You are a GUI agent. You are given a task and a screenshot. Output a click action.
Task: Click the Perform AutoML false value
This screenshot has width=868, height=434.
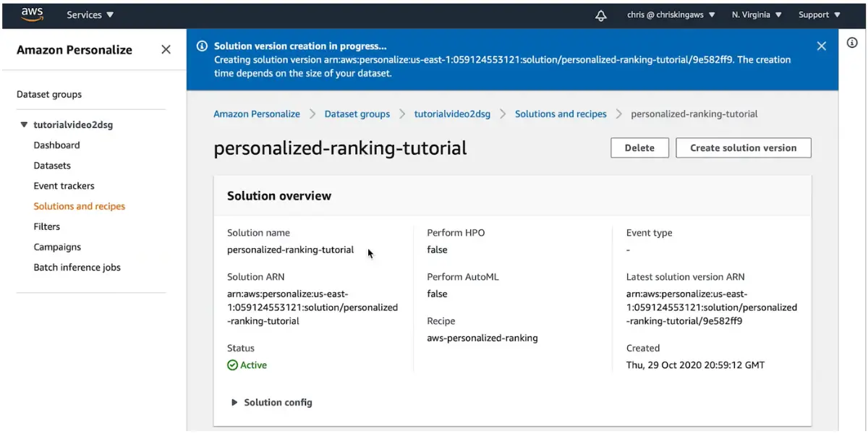(x=437, y=294)
